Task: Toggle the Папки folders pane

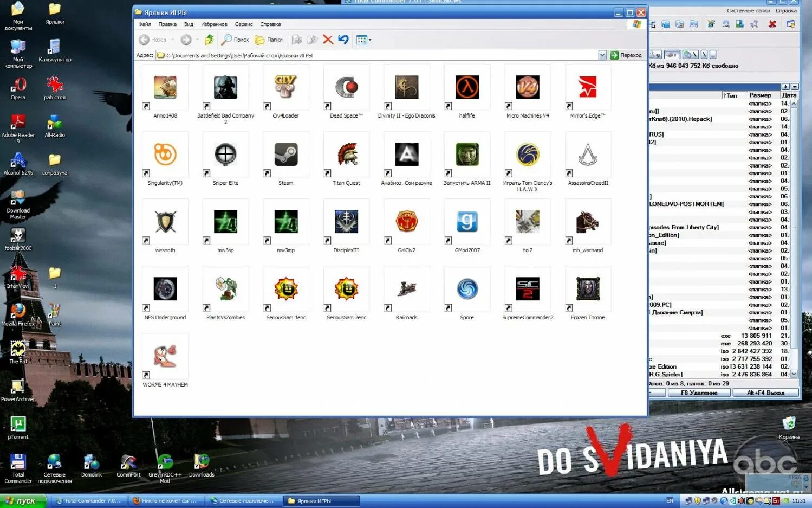Action: coord(269,40)
